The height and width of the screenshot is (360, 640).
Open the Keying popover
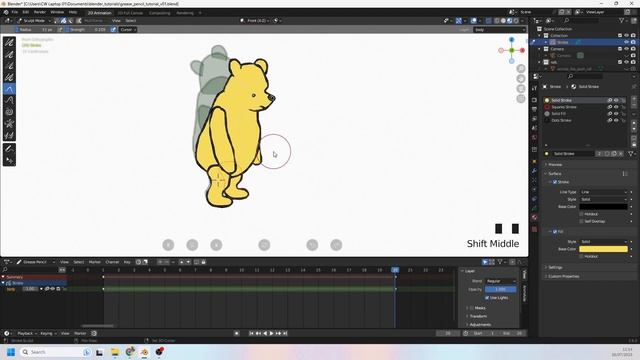[48, 333]
